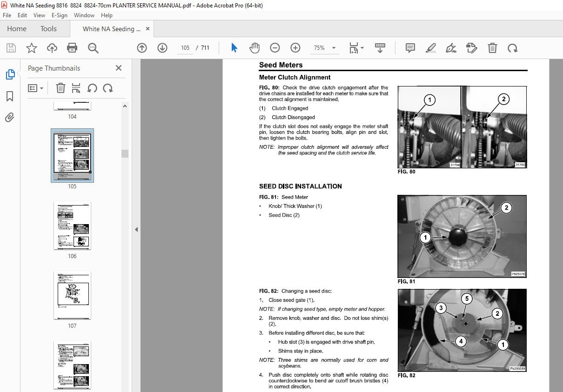This screenshot has width=563, height=392.
Task: Rotate the selected pages clockwise
Action: [x=108, y=88]
